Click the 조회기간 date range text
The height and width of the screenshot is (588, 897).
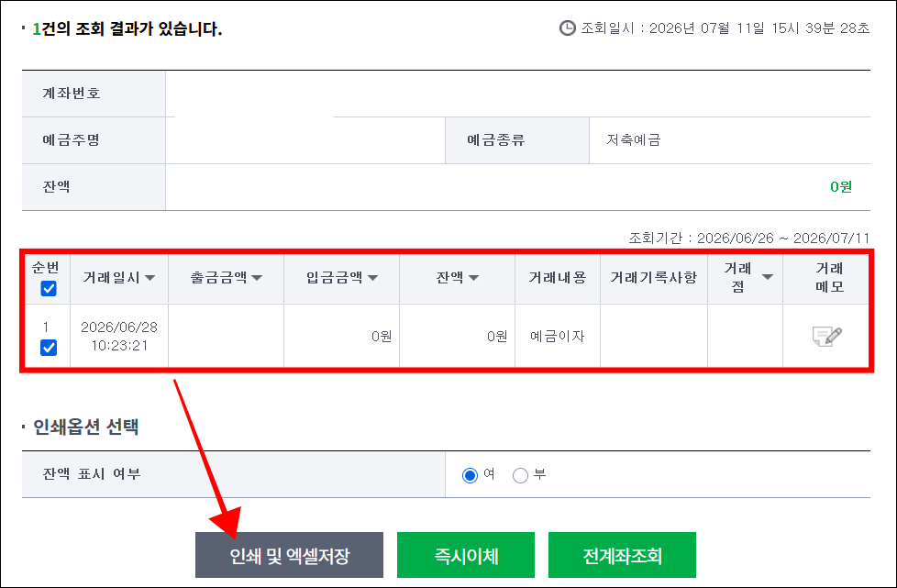pos(748,238)
